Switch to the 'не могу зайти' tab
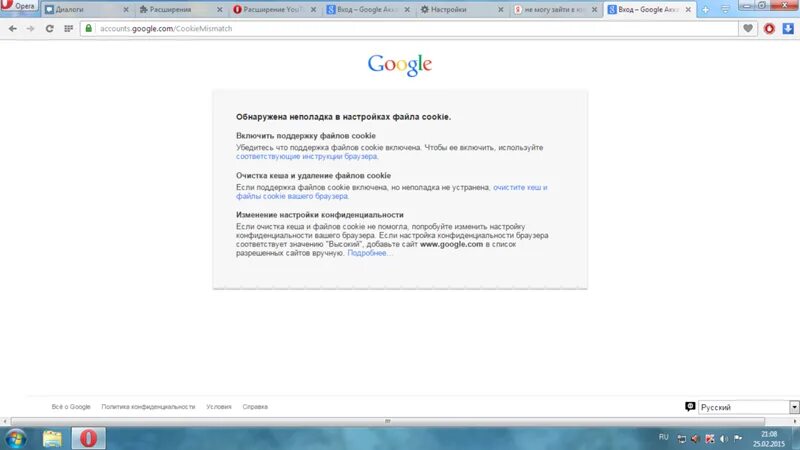 (556, 9)
